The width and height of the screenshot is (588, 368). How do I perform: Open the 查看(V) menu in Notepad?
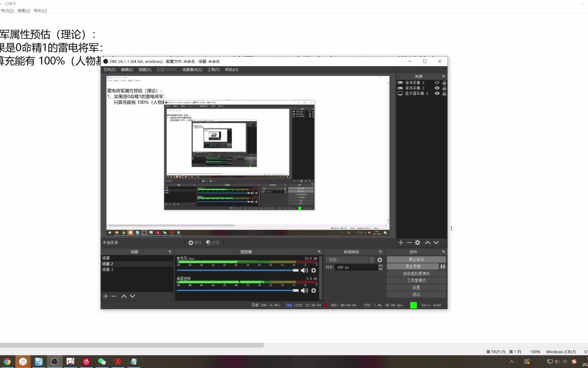tap(24, 11)
